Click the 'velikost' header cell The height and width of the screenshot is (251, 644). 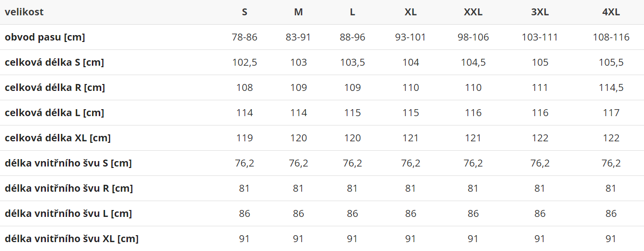(24, 12)
